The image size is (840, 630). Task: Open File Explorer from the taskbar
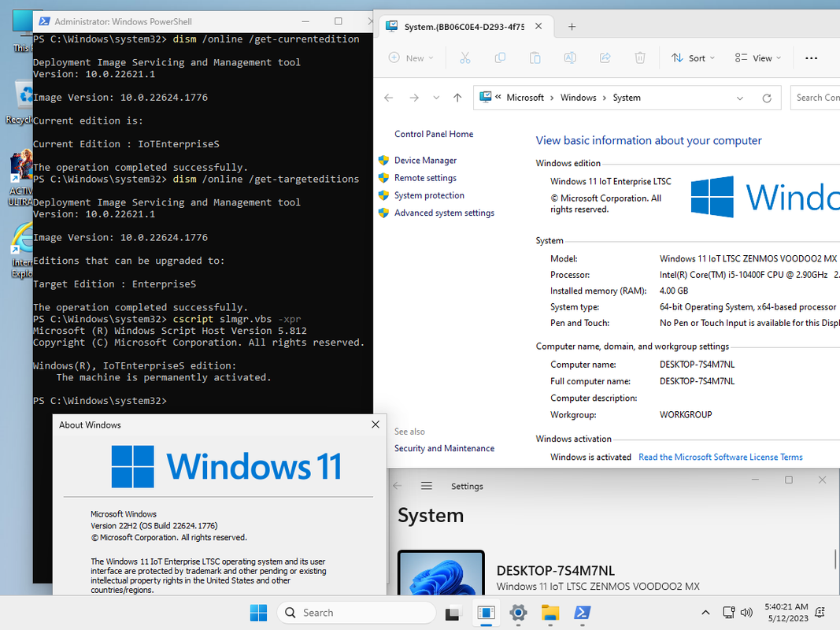[x=550, y=613]
